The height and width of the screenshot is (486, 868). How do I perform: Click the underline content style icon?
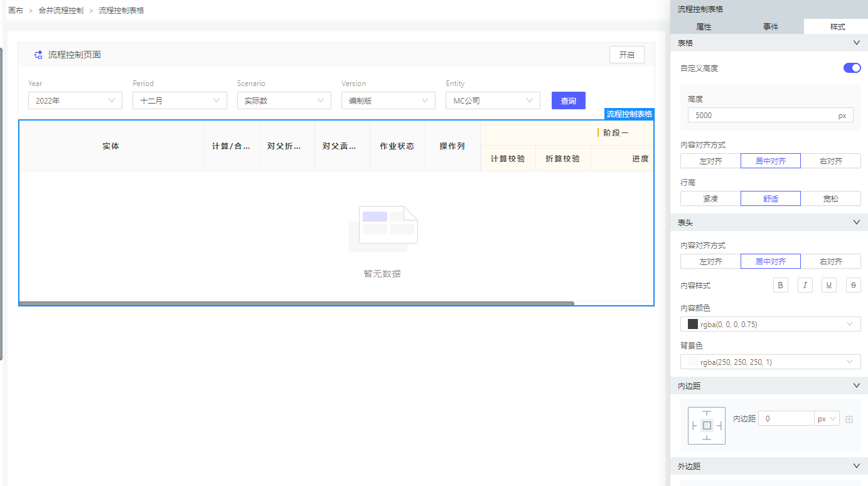click(829, 285)
